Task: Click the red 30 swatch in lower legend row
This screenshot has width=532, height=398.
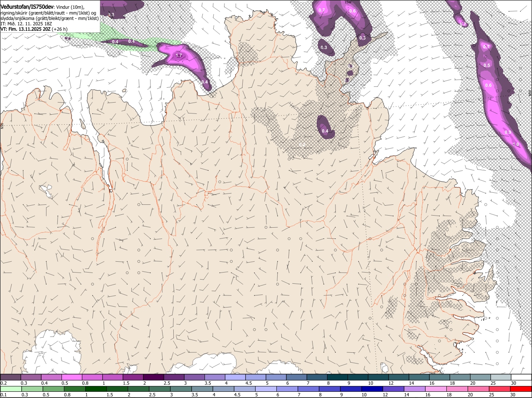Action: click(x=521, y=389)
